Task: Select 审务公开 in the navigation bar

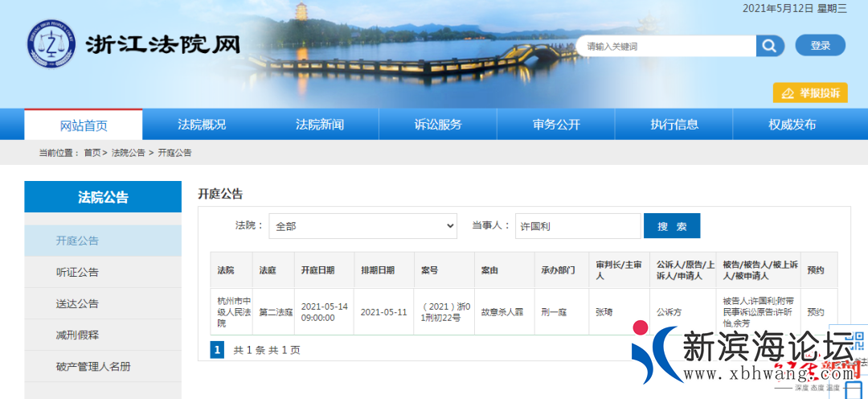Action: click(556, 125)
